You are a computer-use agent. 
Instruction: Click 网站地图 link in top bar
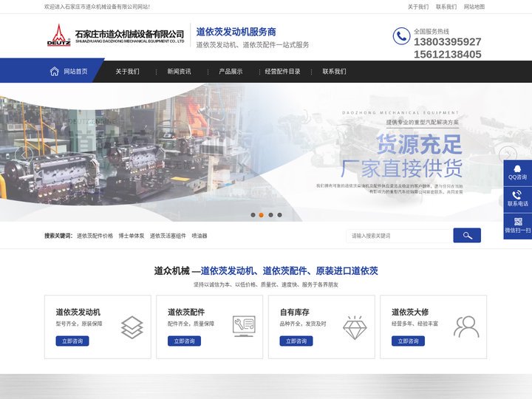(474, 7)
